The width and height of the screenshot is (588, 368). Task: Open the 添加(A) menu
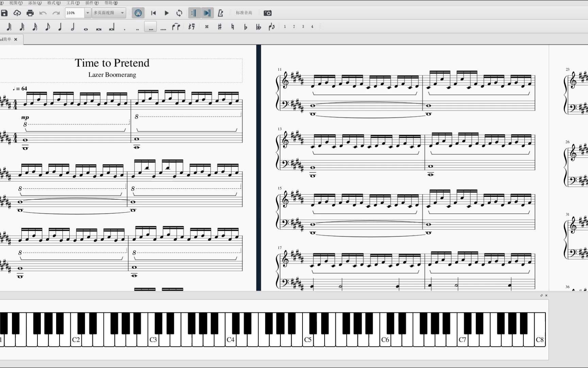click(35, 3)
